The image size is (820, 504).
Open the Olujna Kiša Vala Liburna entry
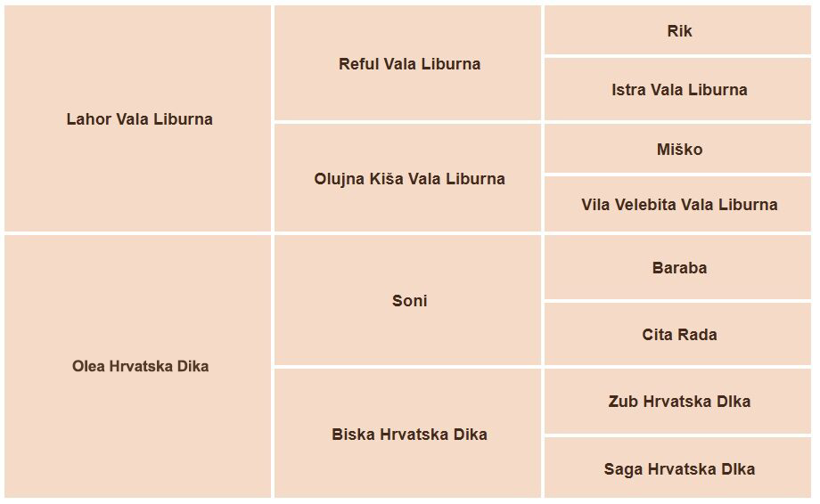409,179
